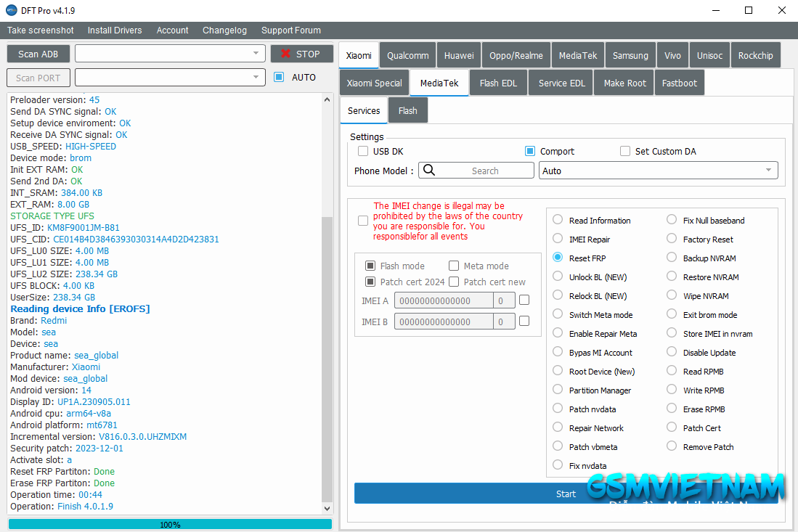
Task: Open the Flash EDL tab
Action: click(x=497, y=83)
